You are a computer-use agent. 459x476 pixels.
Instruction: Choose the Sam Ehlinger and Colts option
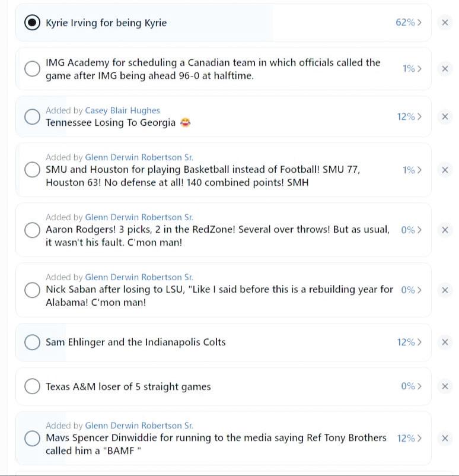(32, 342)
